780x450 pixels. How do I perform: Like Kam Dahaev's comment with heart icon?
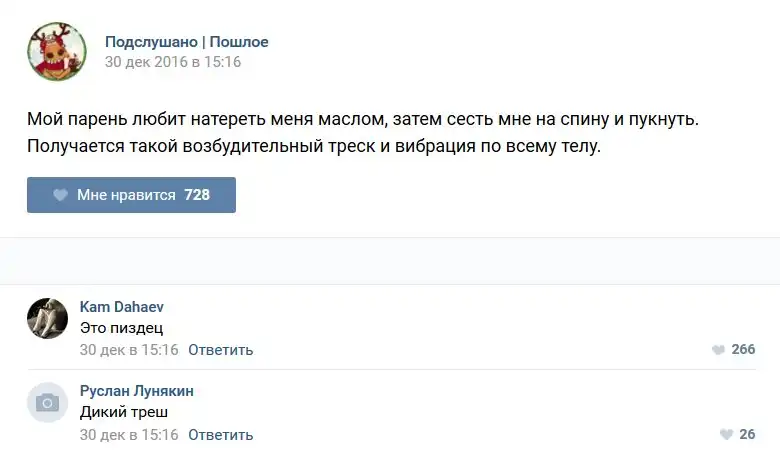[718, 350]
